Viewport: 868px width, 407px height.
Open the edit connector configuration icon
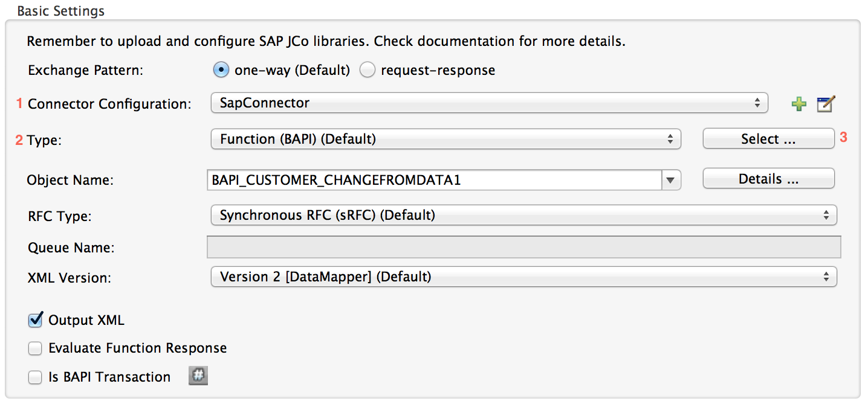click(x=825, y=104)
